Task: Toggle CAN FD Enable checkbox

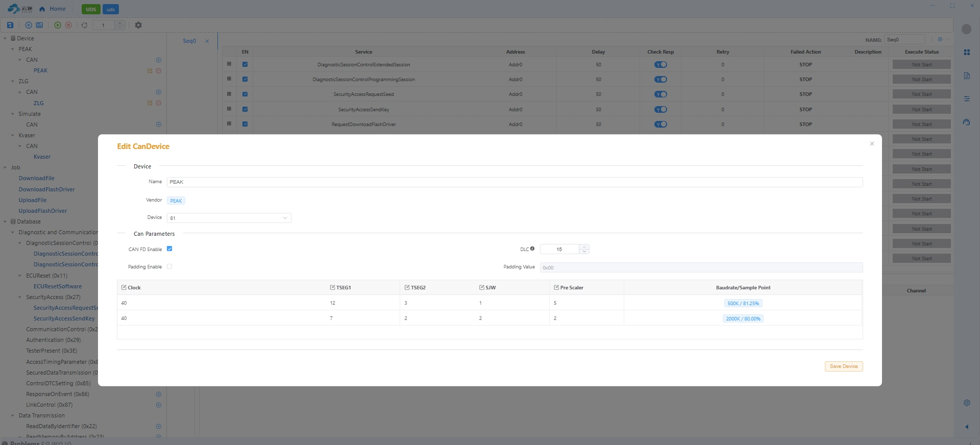Action: (169, 249)
